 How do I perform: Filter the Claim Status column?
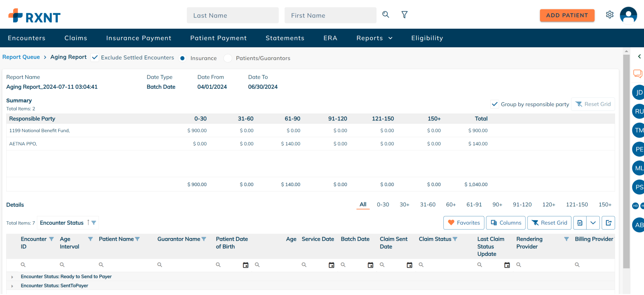(455, 239)
